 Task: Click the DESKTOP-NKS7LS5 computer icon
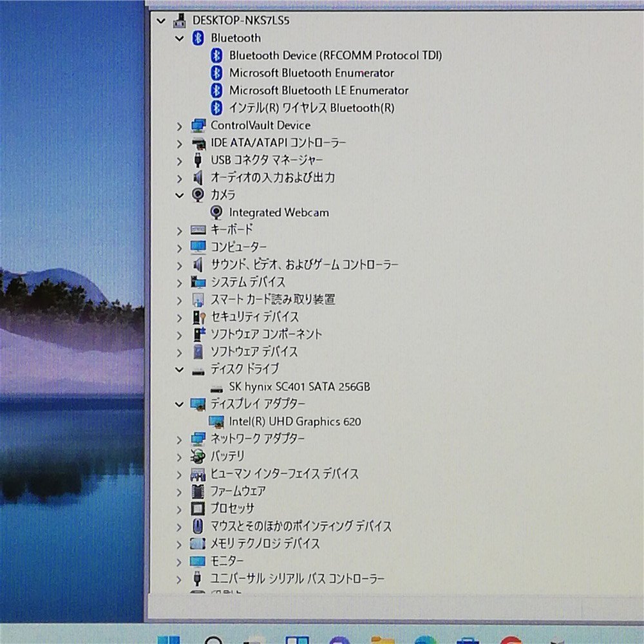coord(180,20)
